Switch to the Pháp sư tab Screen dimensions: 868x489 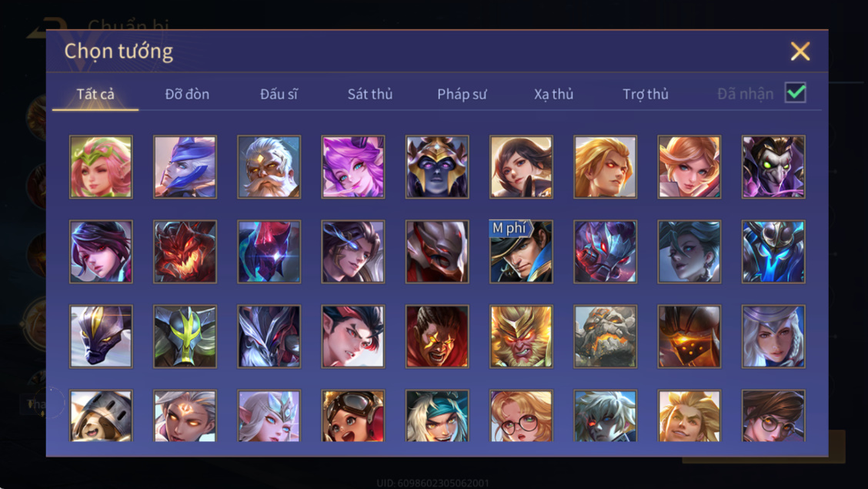pos(462,94)
